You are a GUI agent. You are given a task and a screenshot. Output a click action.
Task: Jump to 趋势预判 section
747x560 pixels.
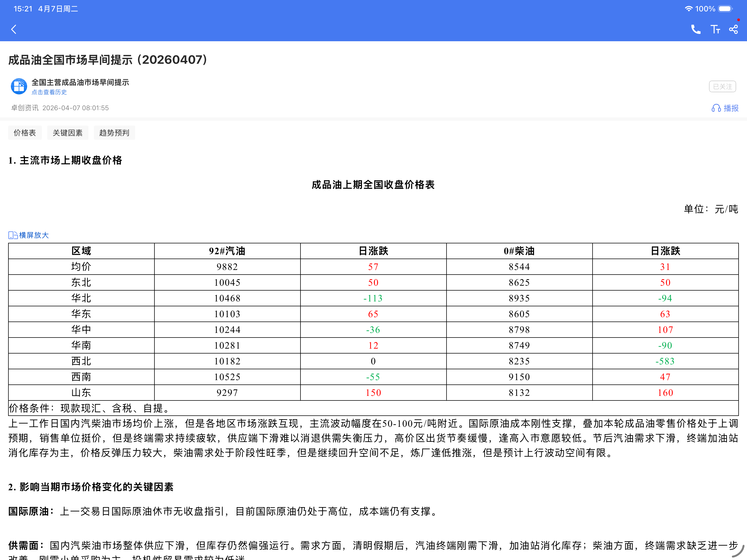[114, 133]
